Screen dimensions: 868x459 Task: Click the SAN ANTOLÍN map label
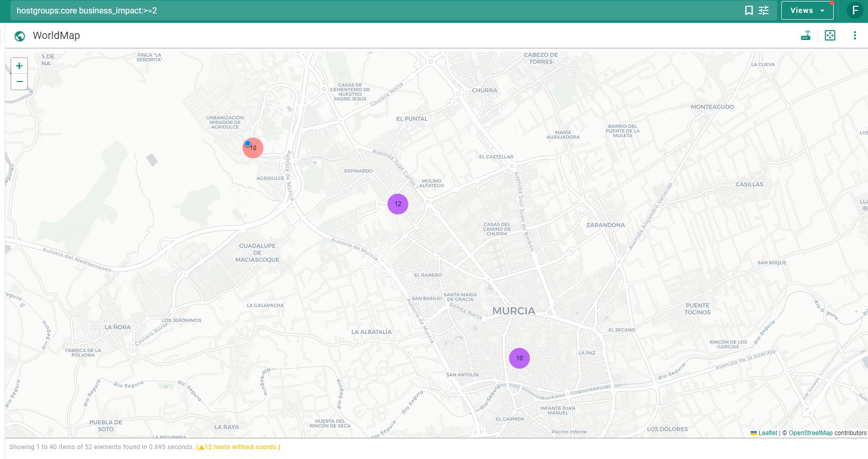pos(462,375)
